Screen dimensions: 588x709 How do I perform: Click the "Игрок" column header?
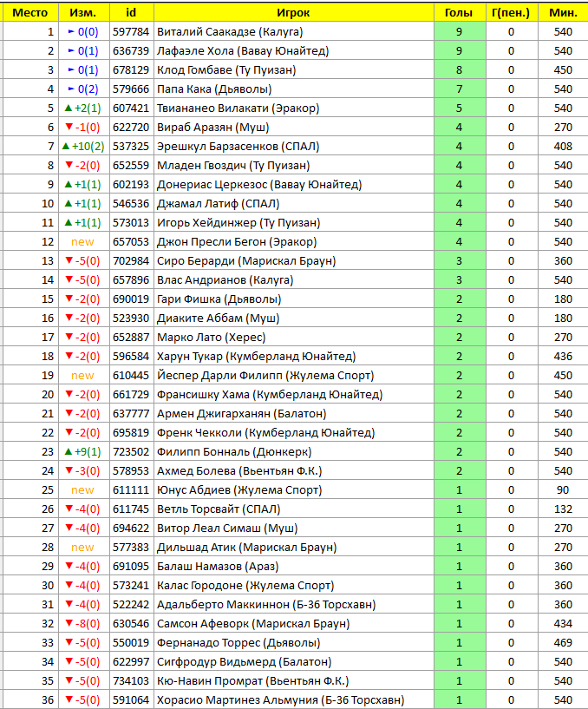(293, 13)
